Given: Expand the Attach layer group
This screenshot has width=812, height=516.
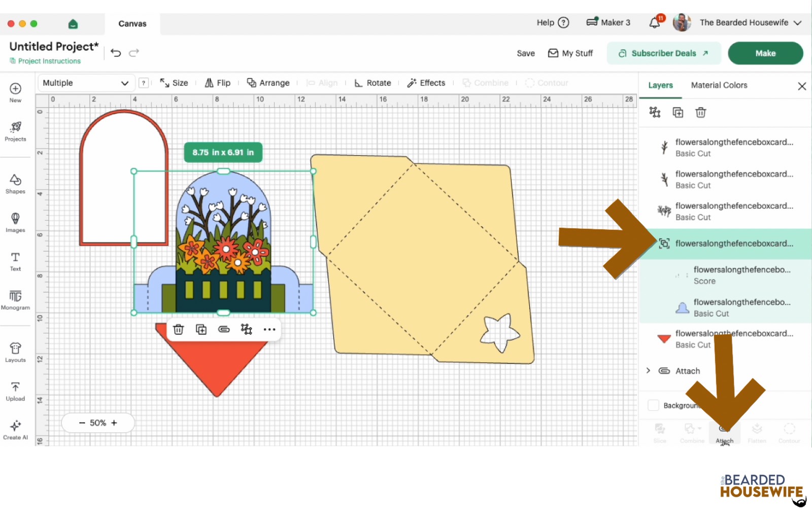Looking at the screenshot, I should (648, 371).
